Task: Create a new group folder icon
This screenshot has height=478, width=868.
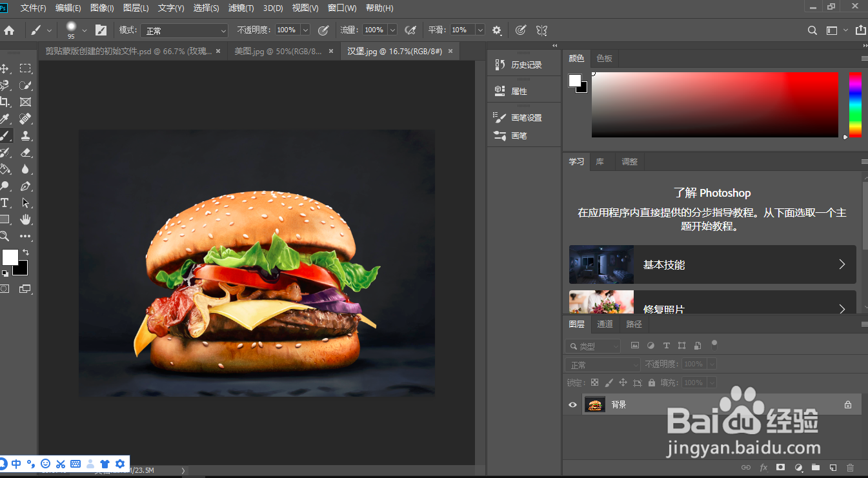Action: pos(815,467)
